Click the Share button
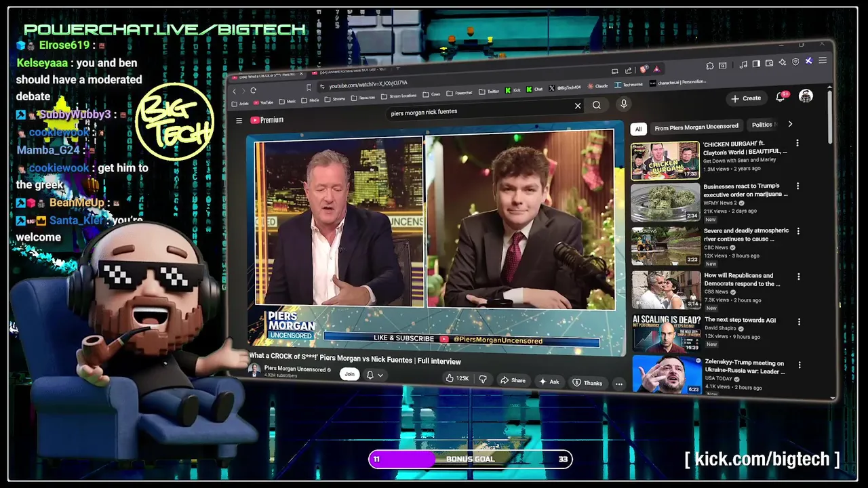The image size is (868, 488). (513, 380)
